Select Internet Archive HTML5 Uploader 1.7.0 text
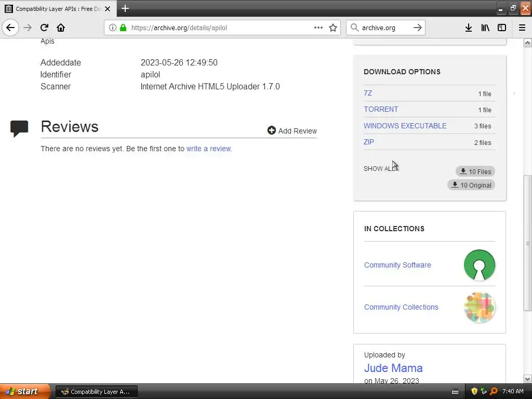The height and width of the screenshot is (399, 532). click(x=210, y=86)
